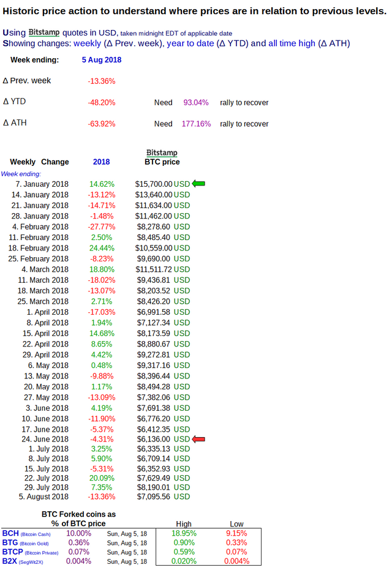
Task: Click the 93.04% rally needed figure
Action: pyautogui.click(x=196, y=102)
